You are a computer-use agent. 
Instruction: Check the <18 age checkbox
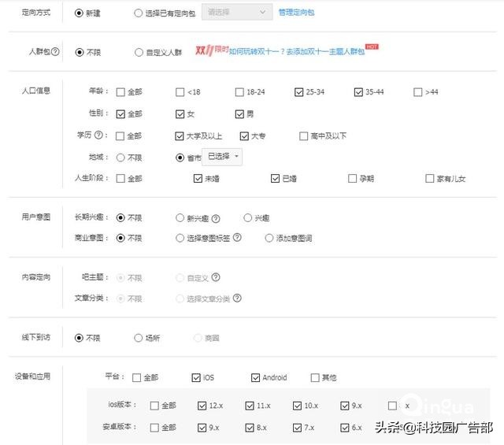click(180, 92)
